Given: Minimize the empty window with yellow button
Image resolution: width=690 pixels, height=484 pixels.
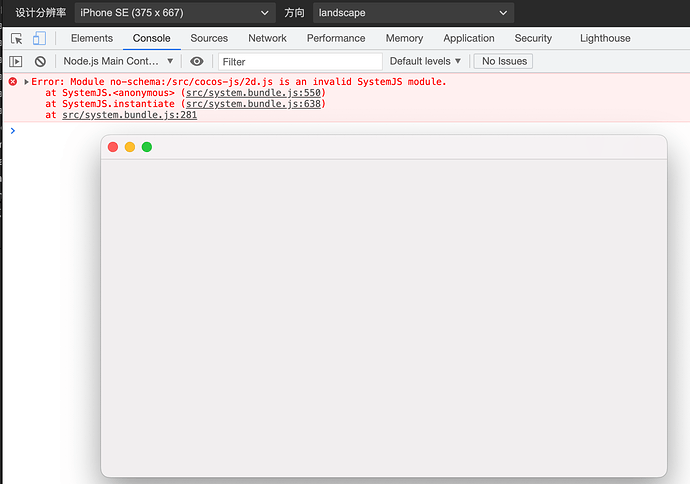Looking at the screenshot, I should point(130,147).
